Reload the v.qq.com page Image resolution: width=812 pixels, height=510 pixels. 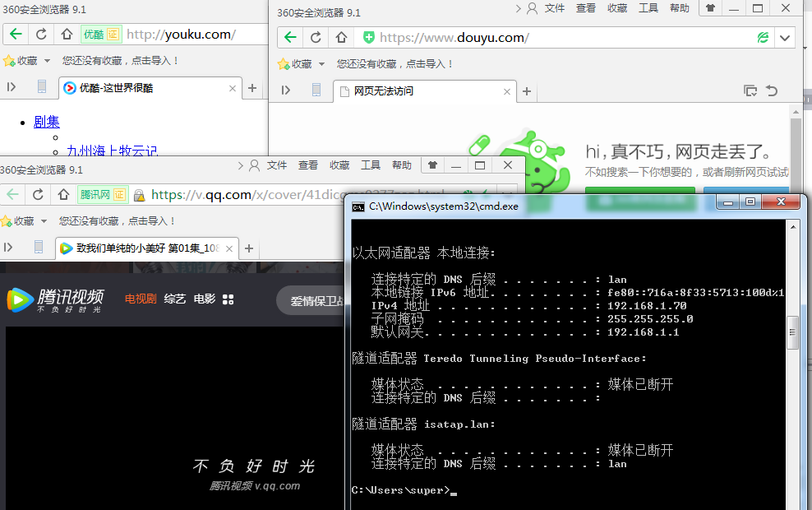pos(38,194)
